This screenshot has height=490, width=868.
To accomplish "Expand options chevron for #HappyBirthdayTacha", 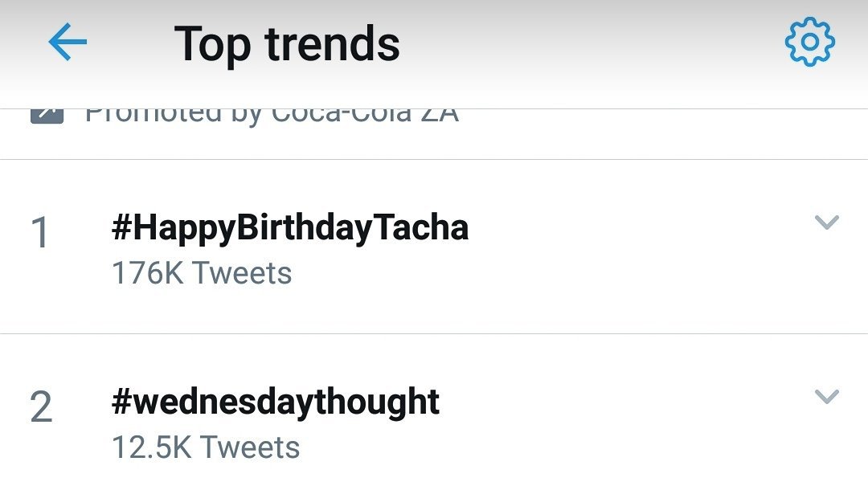I will [x=826, y=223].
